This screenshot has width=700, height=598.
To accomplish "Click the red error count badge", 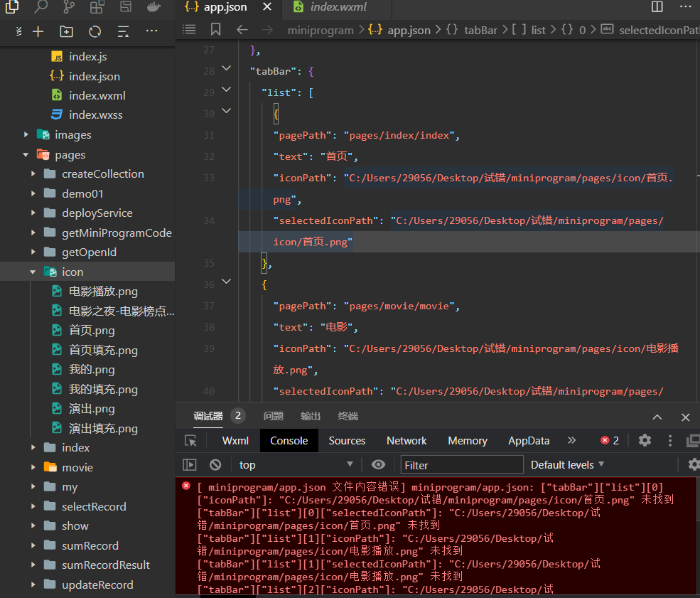I will [x=610, y=441].
